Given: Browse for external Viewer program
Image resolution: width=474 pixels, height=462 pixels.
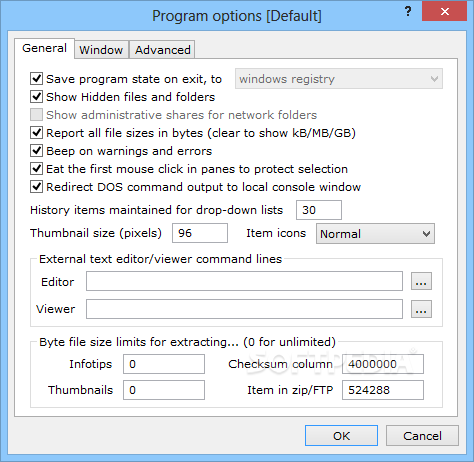Looking at the screenshot, I should [421, 309].
